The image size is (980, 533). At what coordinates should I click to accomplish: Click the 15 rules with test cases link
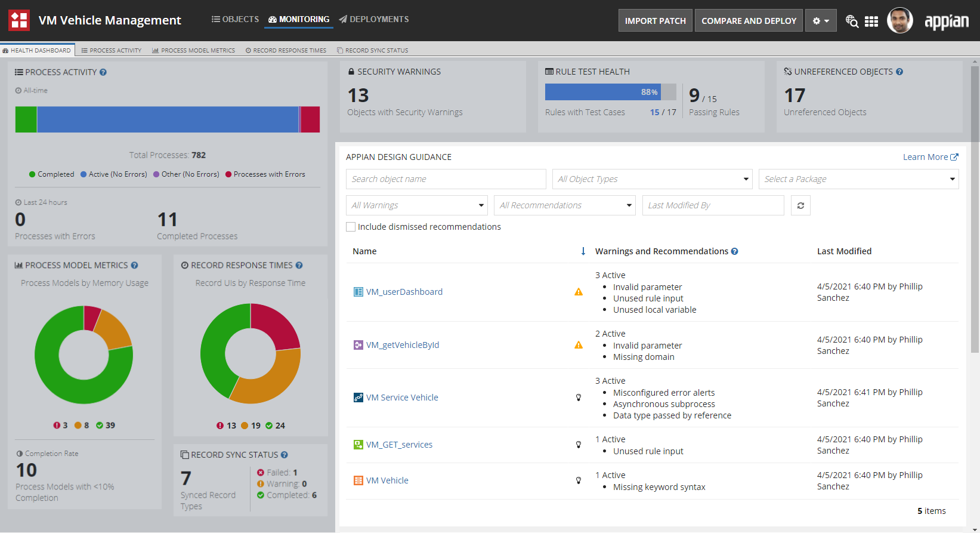coord(655,112)
